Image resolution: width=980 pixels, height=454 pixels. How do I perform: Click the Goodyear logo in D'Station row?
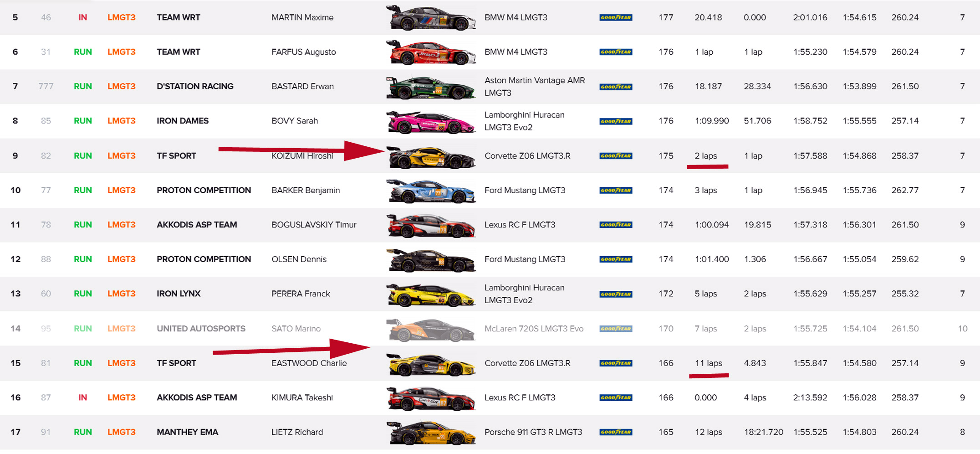(616, 87)
